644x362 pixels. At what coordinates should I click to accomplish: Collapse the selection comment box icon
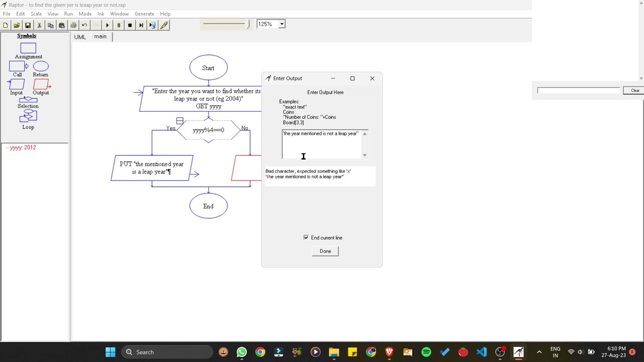[180, 121]
